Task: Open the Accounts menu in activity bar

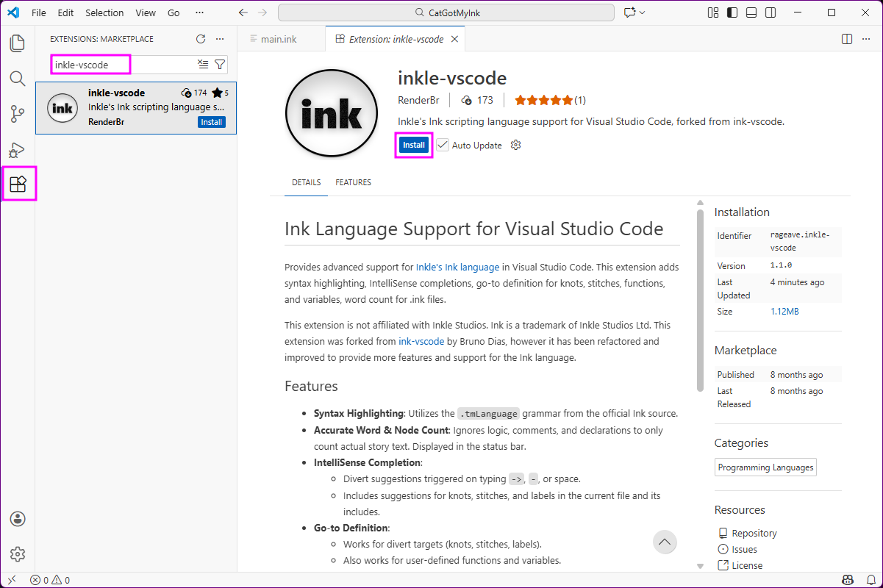Action: [x=18, y=519]
